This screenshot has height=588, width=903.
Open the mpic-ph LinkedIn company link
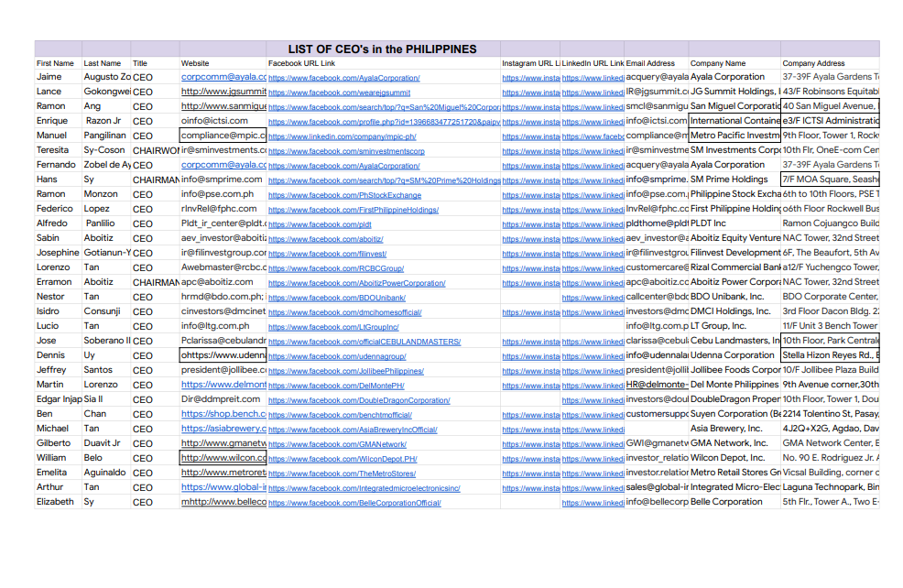(343, 136)
